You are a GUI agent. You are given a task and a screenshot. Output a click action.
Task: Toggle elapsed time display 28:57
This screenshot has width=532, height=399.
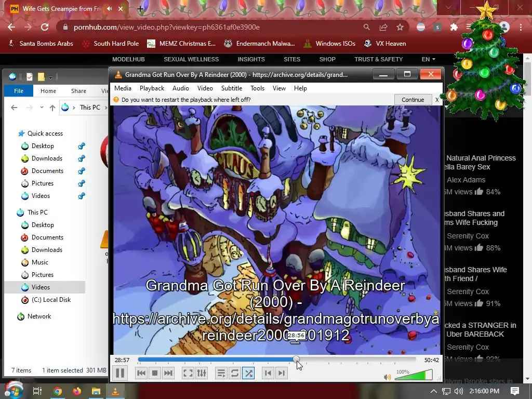click(122, 360)
